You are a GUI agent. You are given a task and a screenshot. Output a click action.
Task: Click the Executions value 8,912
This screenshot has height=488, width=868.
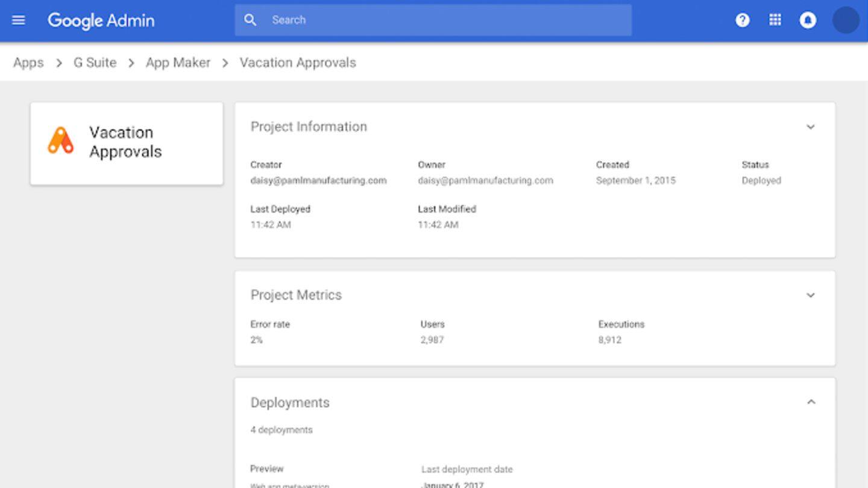tap(610, 340)
